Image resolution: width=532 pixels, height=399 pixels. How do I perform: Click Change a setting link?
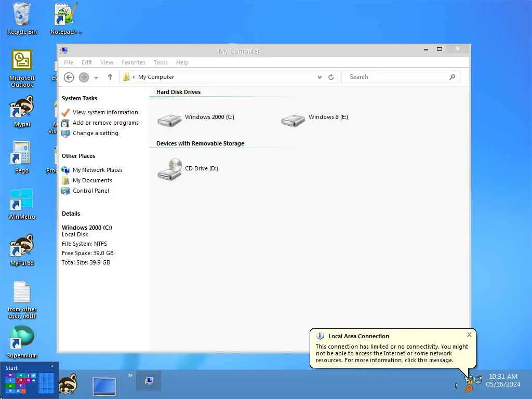pyautogui.click(x=90, y=134)
